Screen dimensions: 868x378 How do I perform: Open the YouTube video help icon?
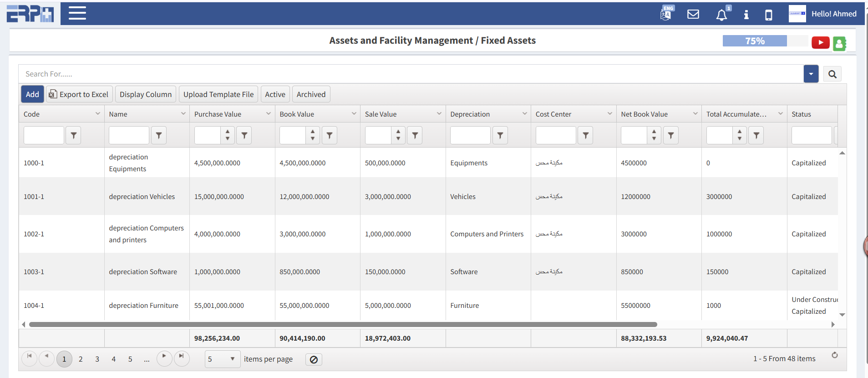[x=820, y=43]
